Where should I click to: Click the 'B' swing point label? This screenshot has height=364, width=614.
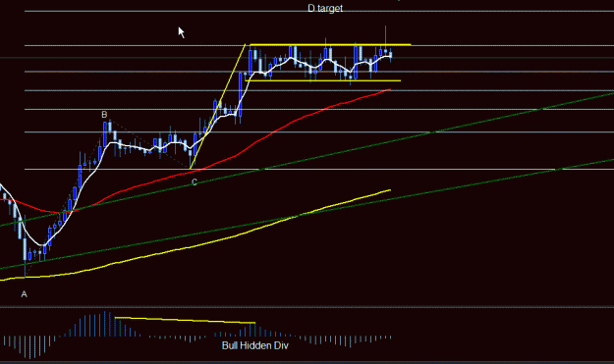[104, 115]
